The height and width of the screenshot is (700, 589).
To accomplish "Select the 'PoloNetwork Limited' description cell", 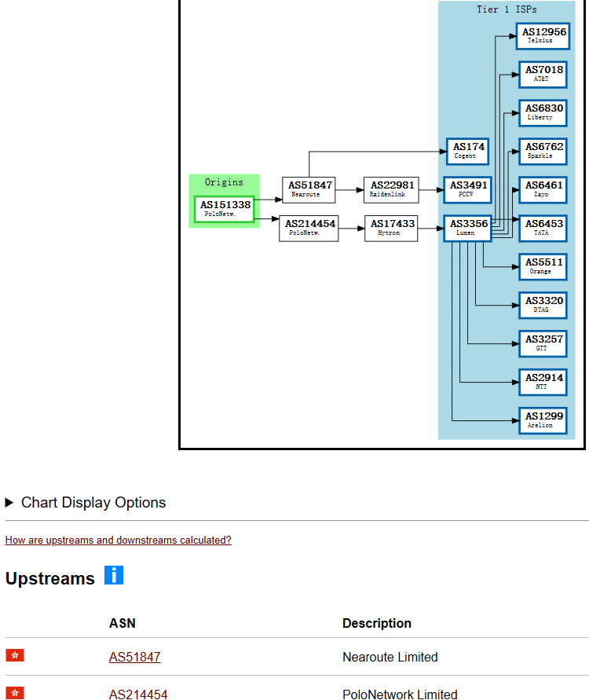I will pyautogui.click(x=400, y=695).
